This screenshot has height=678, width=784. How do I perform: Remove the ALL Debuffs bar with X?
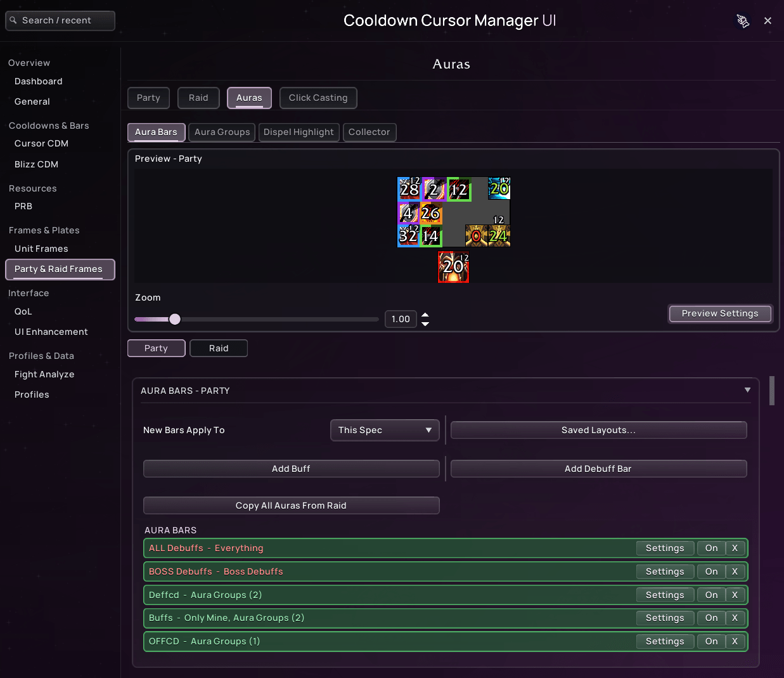(735, 548)
